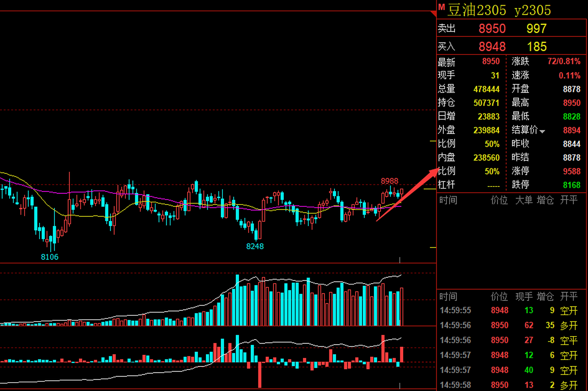Click the red arrow annotation on the chart
The image size is (588, 391).
tap(408, 195)
